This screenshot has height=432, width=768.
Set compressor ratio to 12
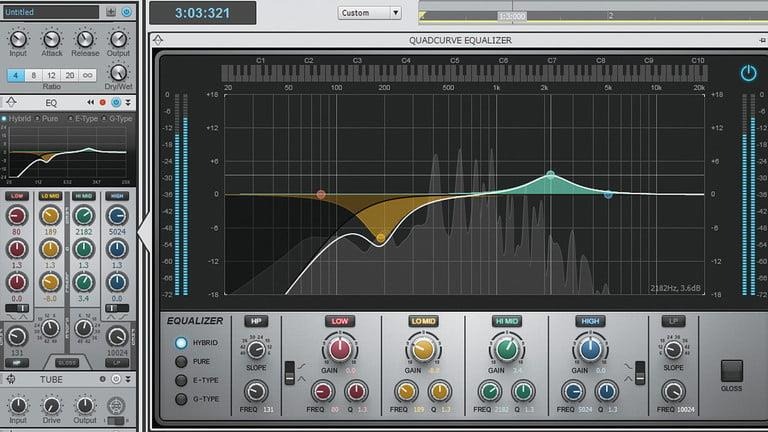click(x=51, y=75)
